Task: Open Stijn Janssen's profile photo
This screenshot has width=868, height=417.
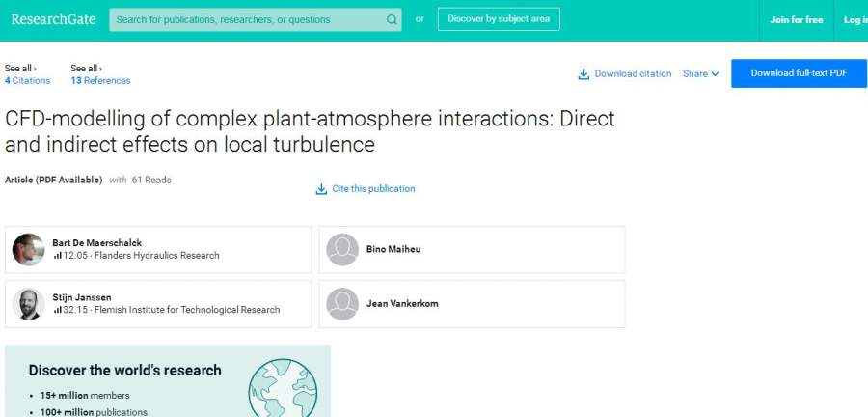Action: (x=29, y=304)
